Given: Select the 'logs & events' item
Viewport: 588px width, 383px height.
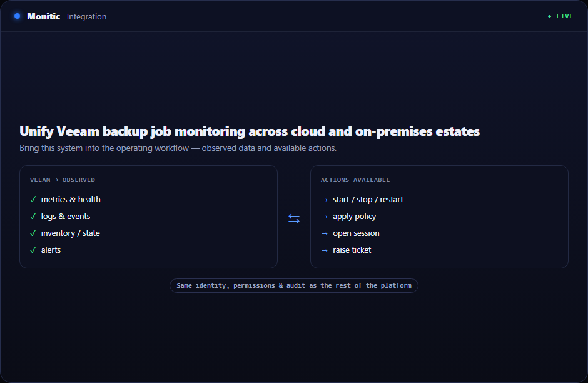Looking at the screenshot, I should [66, 216].
